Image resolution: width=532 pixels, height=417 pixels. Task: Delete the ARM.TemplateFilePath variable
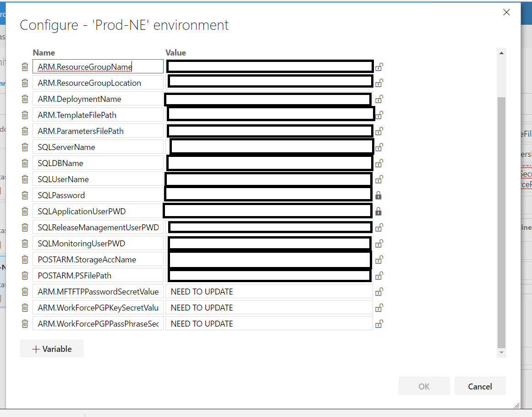click(25, 115)
